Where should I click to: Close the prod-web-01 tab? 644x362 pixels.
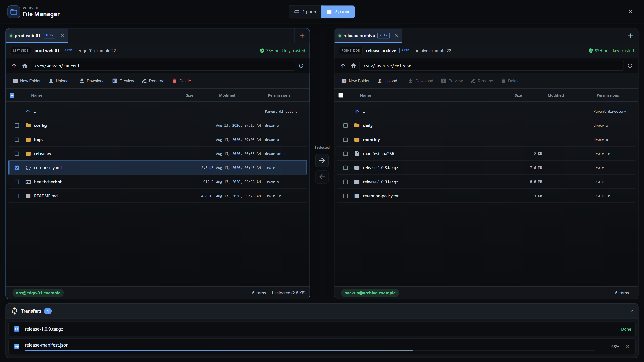62,36
